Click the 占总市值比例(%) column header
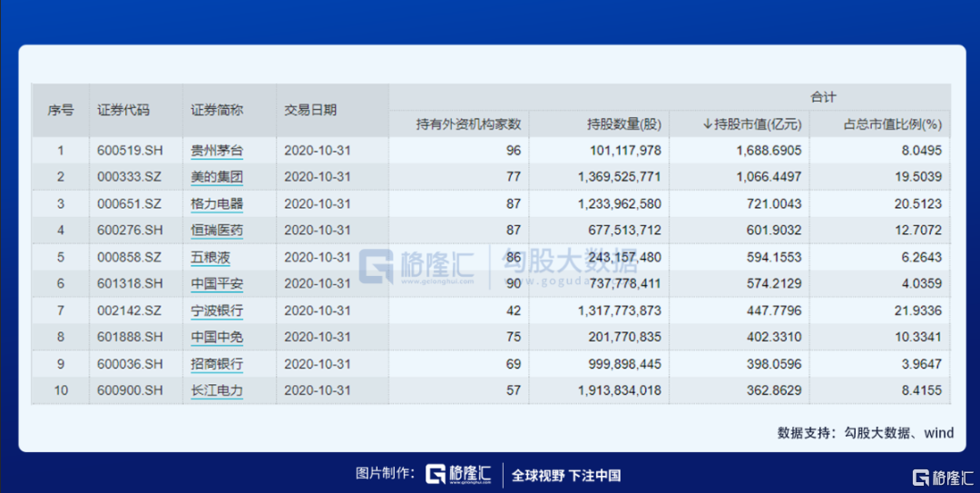 893,124
